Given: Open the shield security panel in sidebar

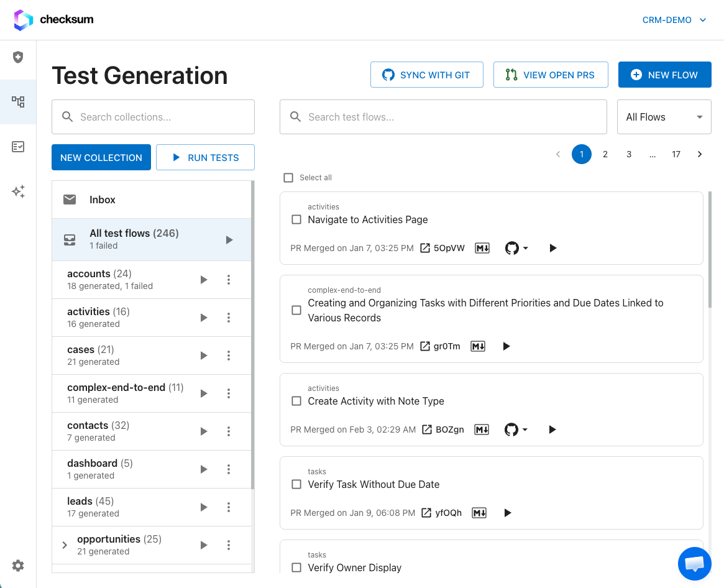Looking at the screenshot, I should click(18, 58).
